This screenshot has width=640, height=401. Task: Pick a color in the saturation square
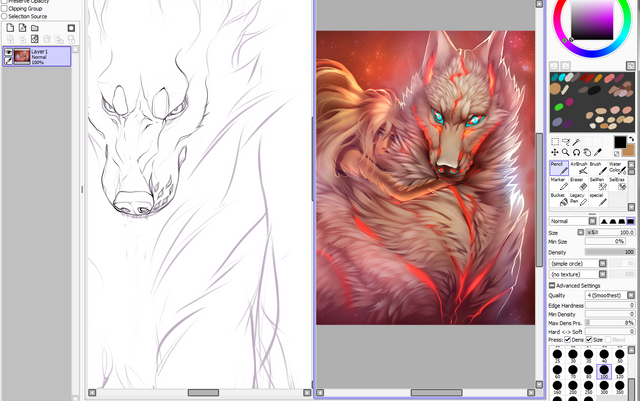coord(592,19)
